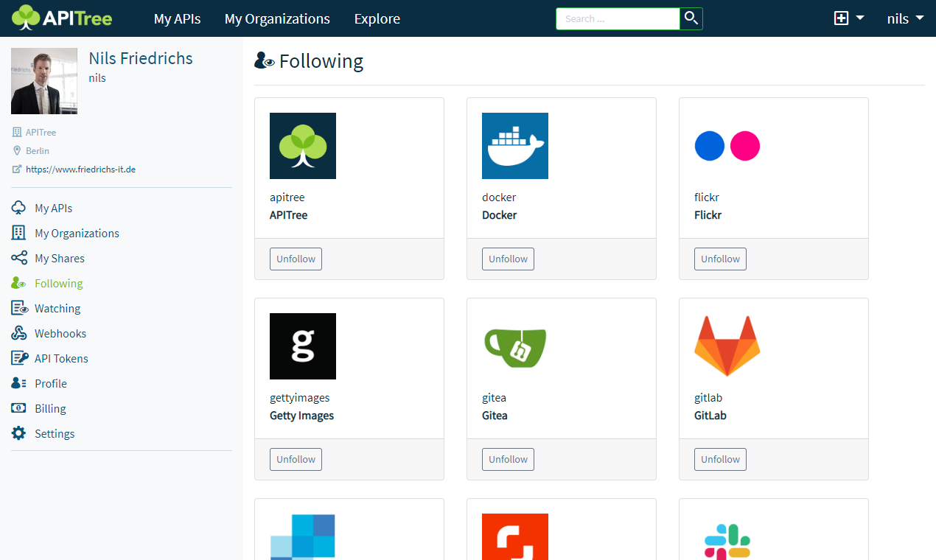Unfollow Docker
Screen dimensions: 936x560
coord(508,259)
